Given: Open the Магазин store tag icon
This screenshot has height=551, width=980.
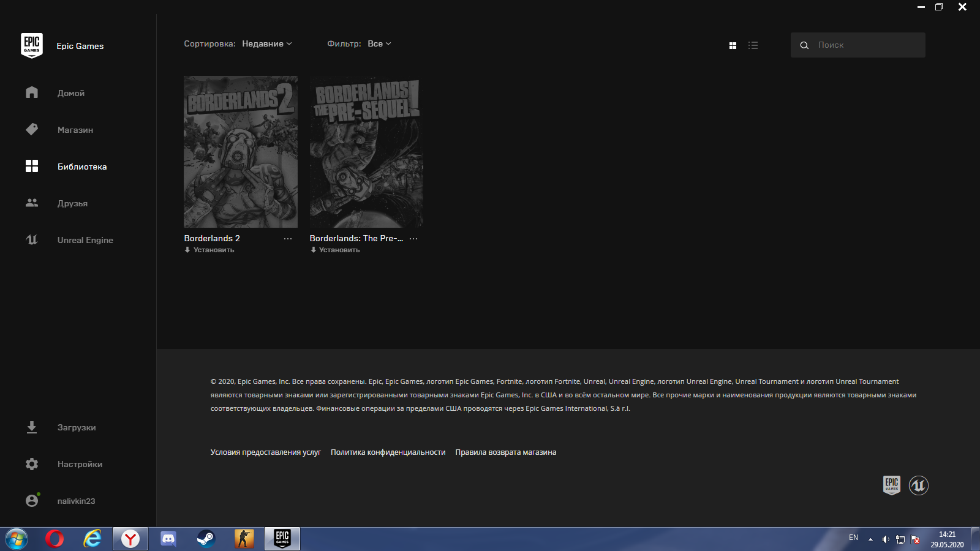Looking at the screenshot, I should point(32,129).
